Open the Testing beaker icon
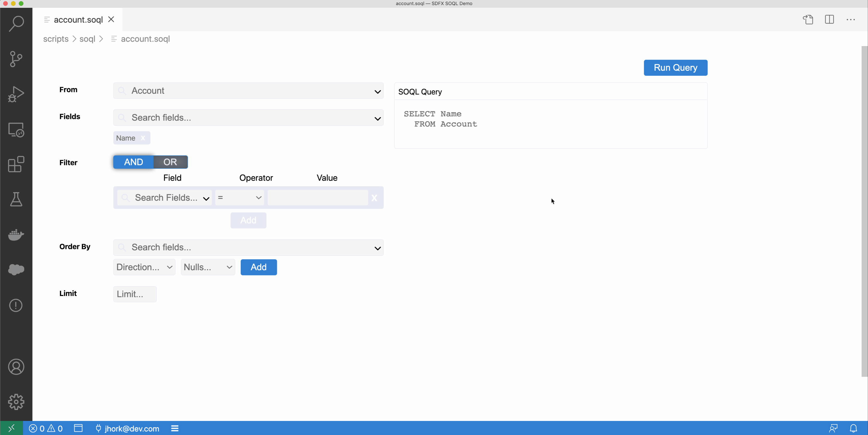 point(16,199)
